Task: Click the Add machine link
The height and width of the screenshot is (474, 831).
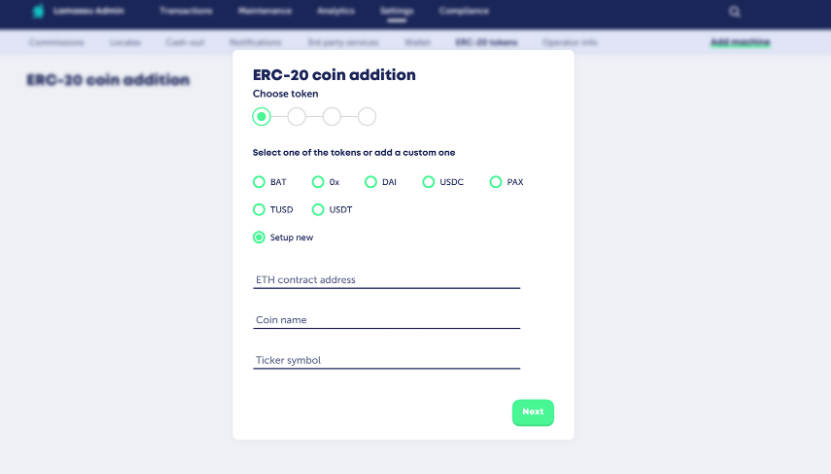Action: [x=740, y=42]
